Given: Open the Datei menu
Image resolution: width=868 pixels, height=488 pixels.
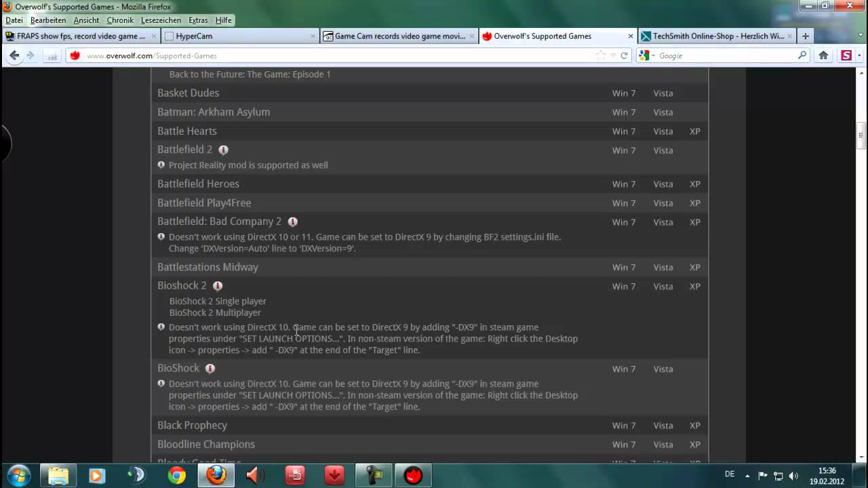Looking at the screenshot, I should point(14,20).
